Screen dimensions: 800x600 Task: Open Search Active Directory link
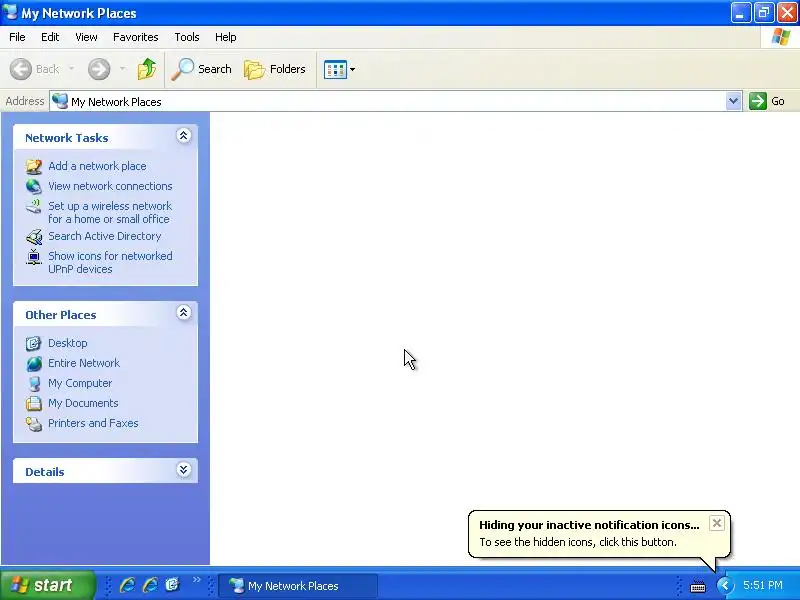pyautogui.click(x=105, y=236)
